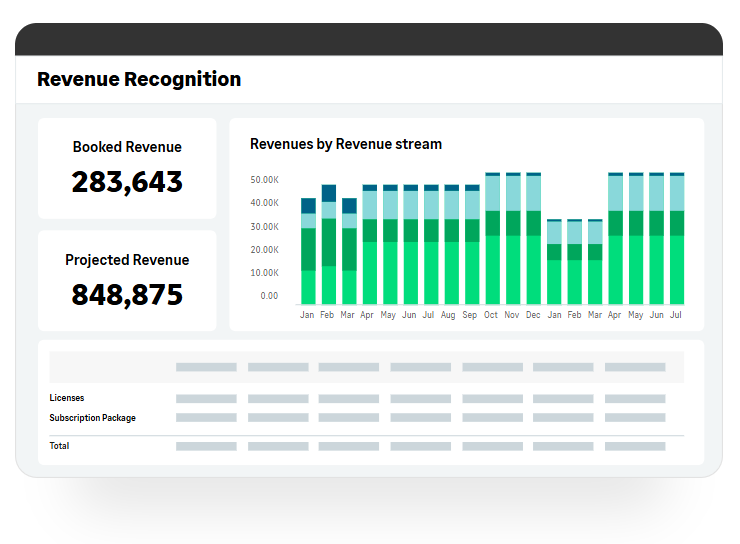Click the Sep x-axis label
This screenshot has height=544, width=740.
point(470,315)
